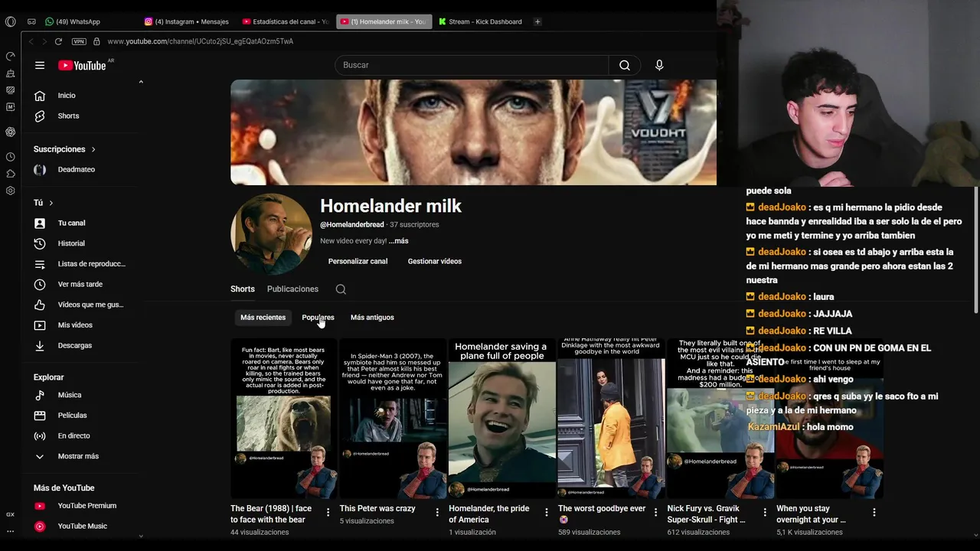Filter by Más recientes chip
The height and width of the screenshot is (551, 980).
[x=263, y=318]
